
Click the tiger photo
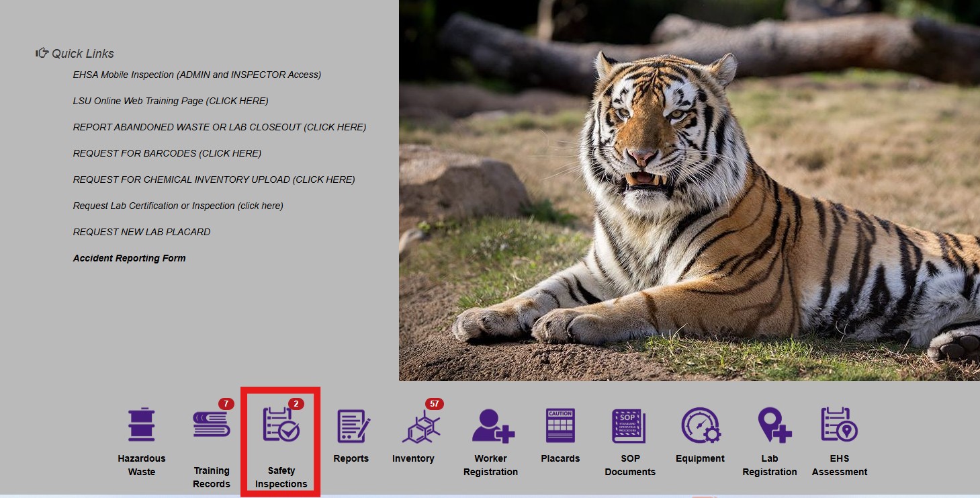pyautogui.click(x=689, y=190)
